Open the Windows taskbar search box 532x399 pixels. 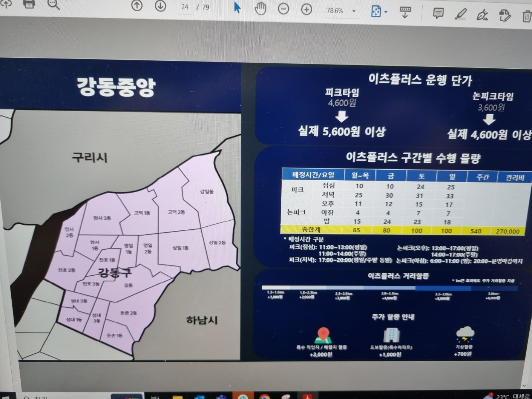[x=41, y=397]
